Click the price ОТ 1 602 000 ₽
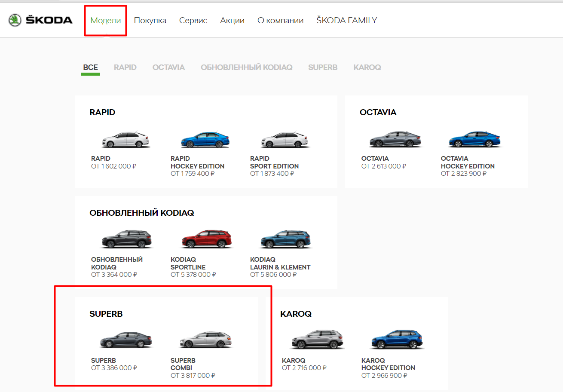This screenshot has height=392, width=563. coord(114,166)
